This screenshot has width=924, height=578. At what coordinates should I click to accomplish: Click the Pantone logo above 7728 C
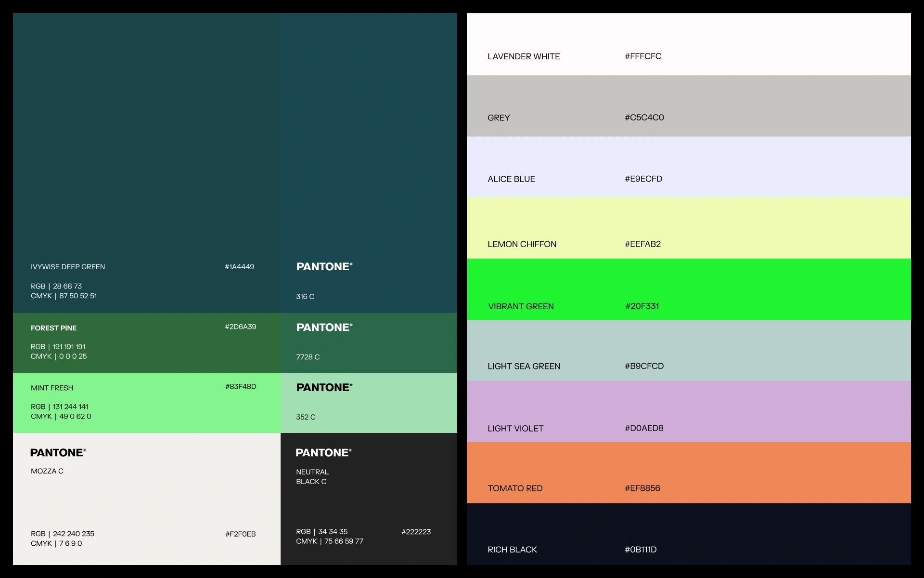[x=324, y=327]
